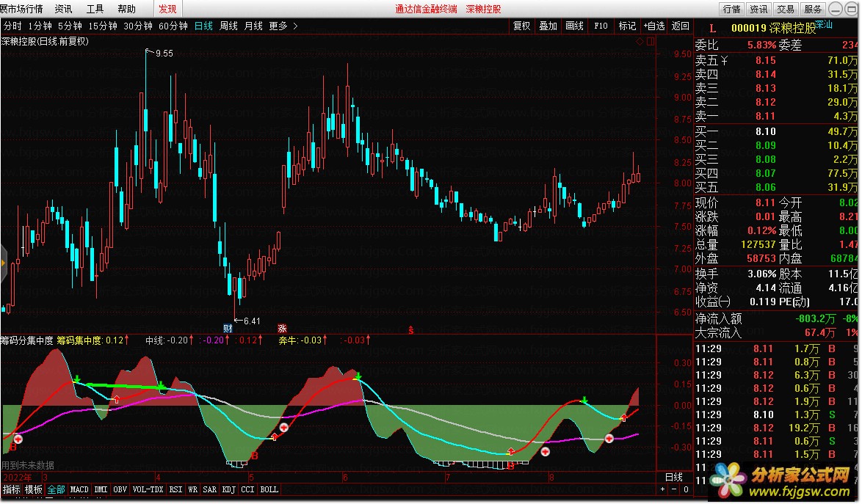Select the 日线 period tab
The image size is (862, 504).
pos(203,26)
